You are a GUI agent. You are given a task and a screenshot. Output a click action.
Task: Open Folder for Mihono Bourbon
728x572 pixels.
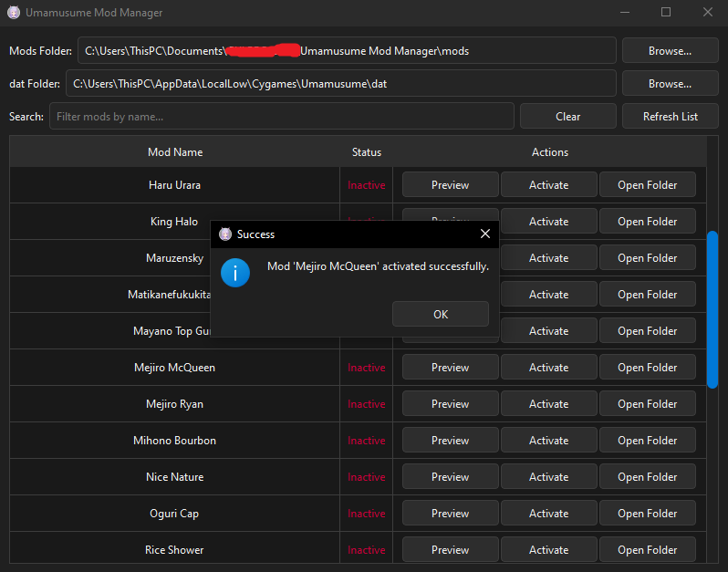[647, 440]
